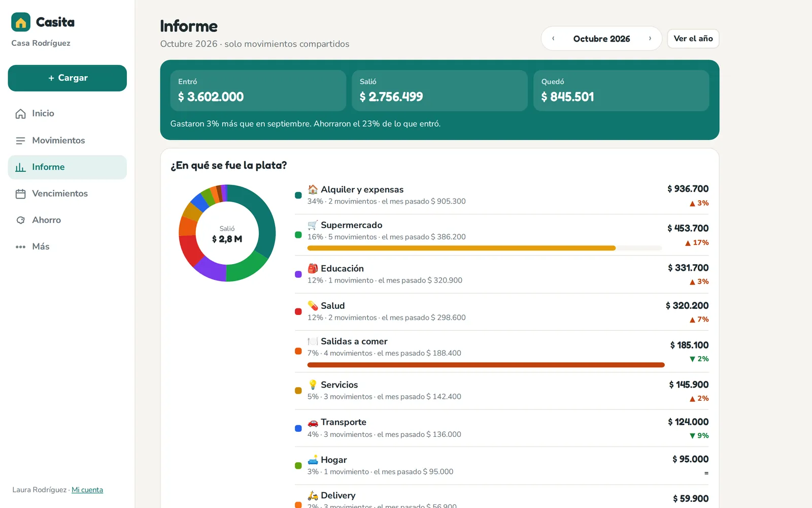The height and width of the screenshot is (508, 812).
Task: Click the Casita house logo icon
Action: (x=21, y=22)
